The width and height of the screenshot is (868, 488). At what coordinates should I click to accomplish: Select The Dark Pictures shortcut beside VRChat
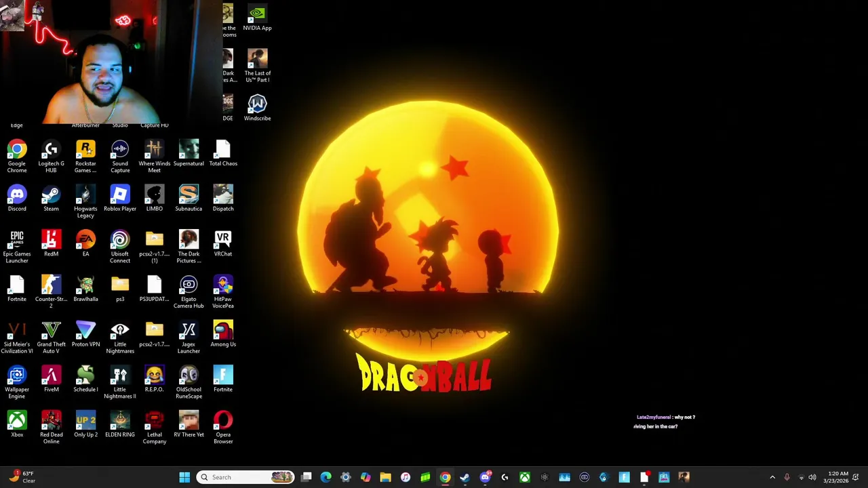[189, 247]
